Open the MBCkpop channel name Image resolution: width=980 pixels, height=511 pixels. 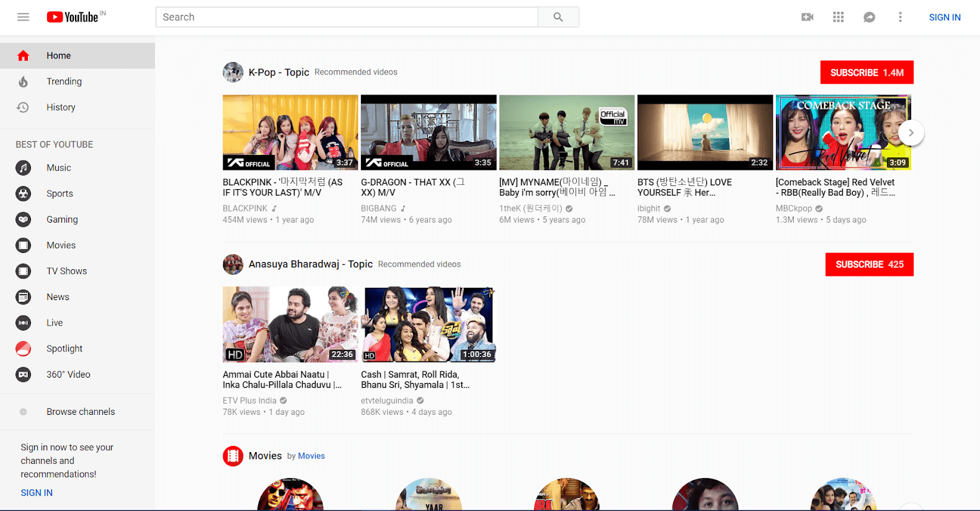coord(794,208)
